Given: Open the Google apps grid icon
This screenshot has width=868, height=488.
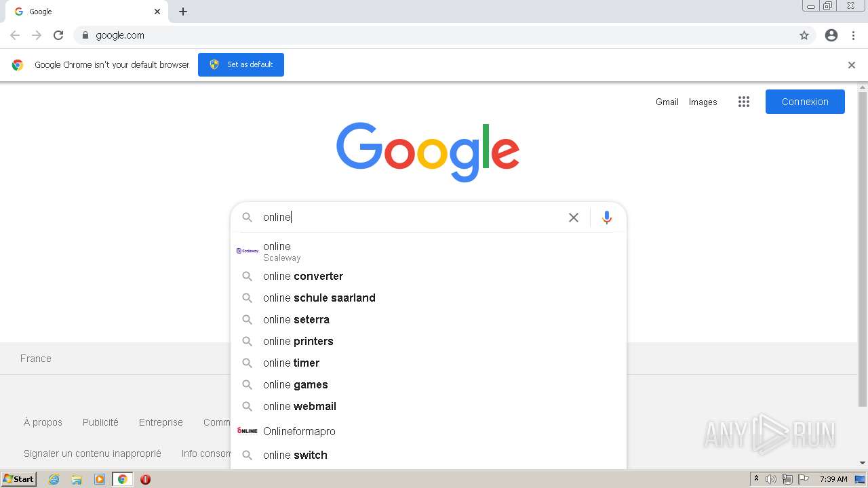Looking at the screenshot, I should (744, 102).
